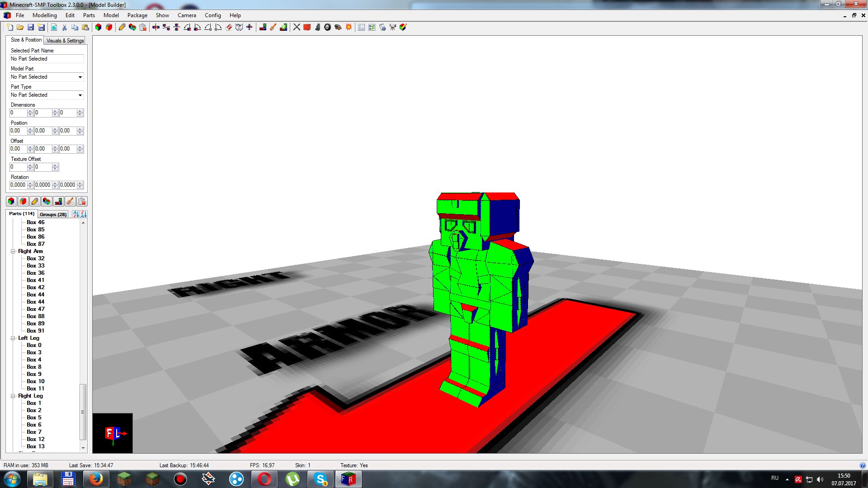
Task: Click the black X icon in toolbar
Action: (x=297, y=28)
